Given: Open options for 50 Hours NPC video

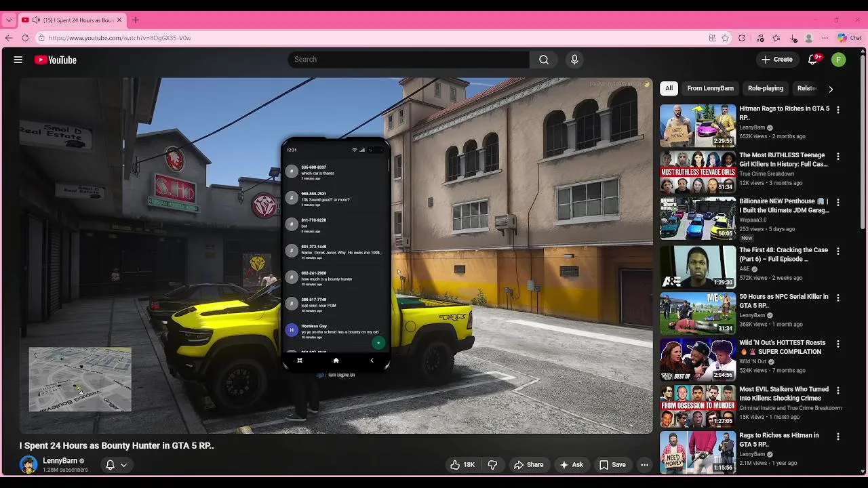Looking at the screenshot, I should (x=838, y=298).
